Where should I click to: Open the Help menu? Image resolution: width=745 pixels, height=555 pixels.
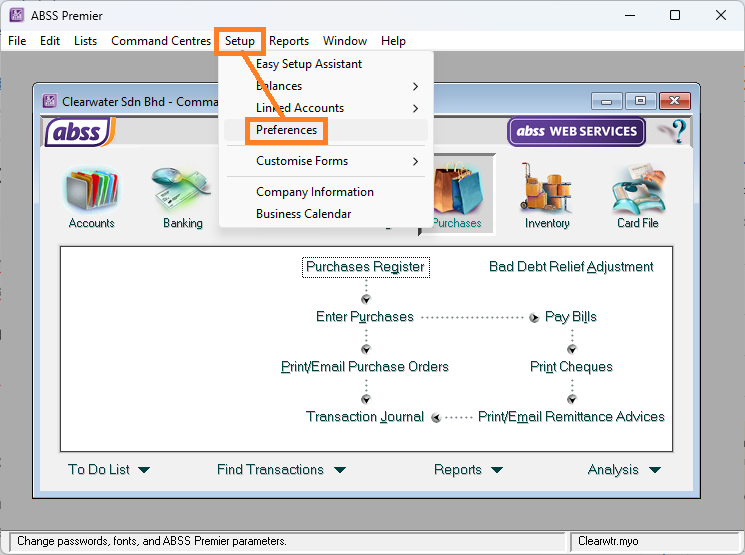(393, 41)
